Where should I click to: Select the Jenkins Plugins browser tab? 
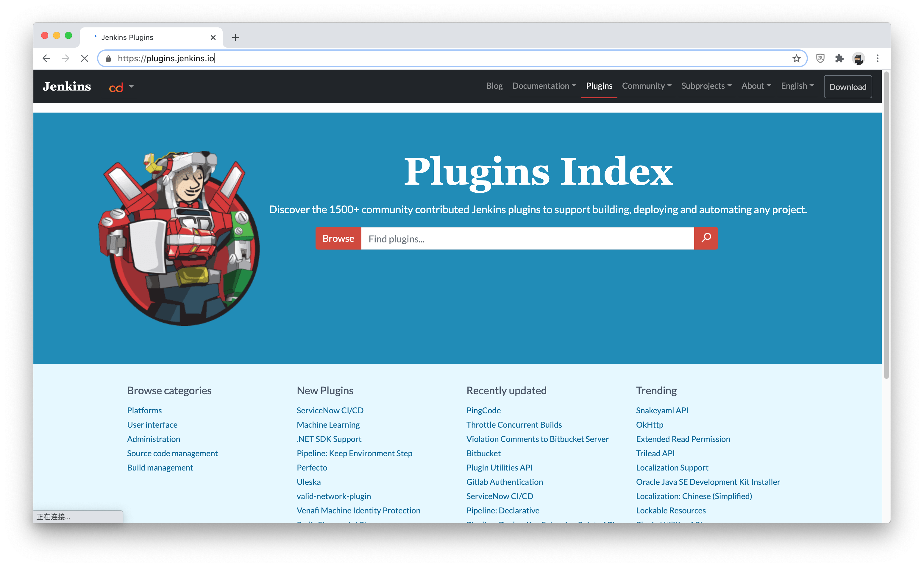pos(151,37)
